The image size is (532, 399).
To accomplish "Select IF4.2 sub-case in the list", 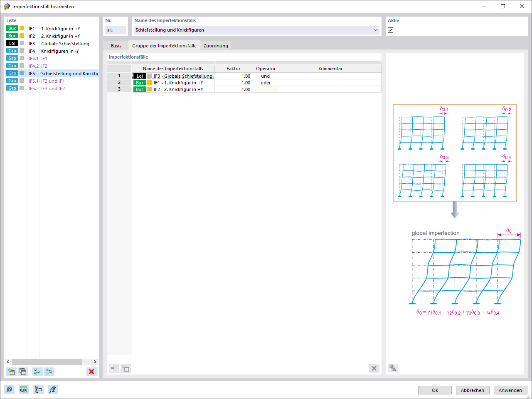I will 52,66.
